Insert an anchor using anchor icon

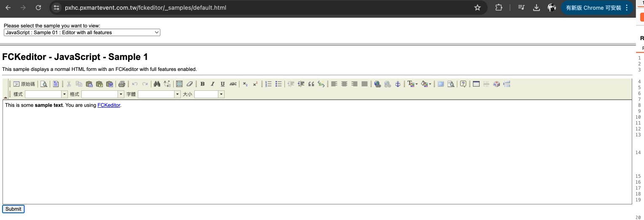pyautogui.click(x=397, y=84)
